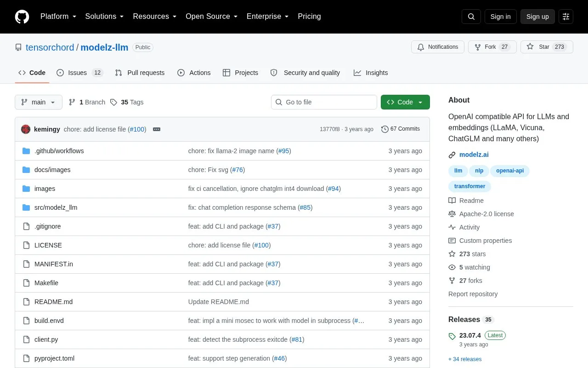588x368 pixels.
Task: Open Security and quality tab
Action: pos(305,73)
